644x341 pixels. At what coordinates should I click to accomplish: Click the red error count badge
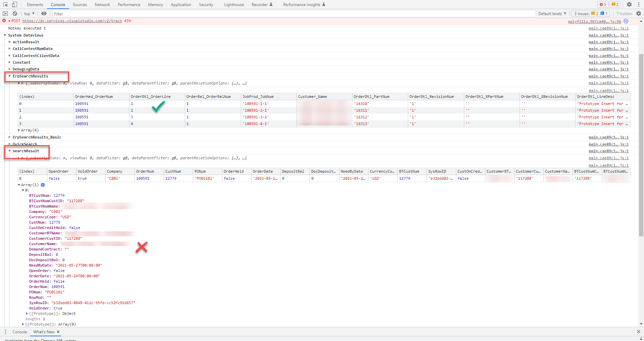(x=603, y=4)
